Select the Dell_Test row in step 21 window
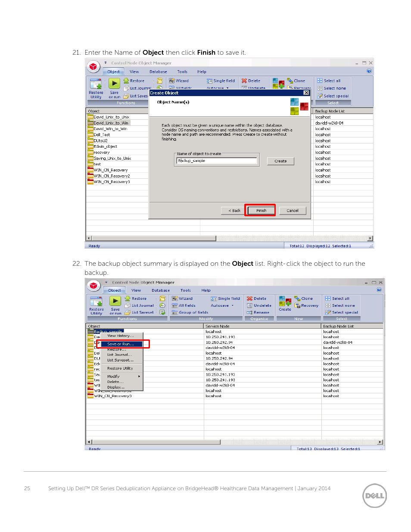Image resolution: width=411 pixels, height=532 pixels. pyautogui.click(x=102, y=135)
